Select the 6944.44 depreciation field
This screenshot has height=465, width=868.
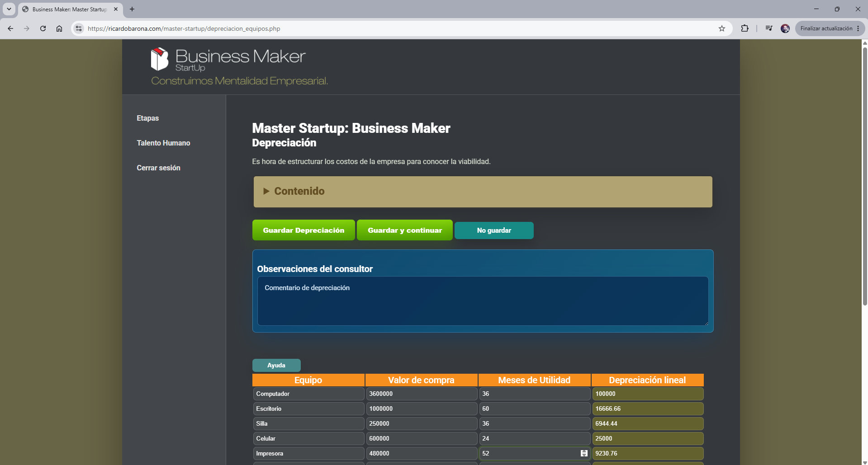[648, 423]
